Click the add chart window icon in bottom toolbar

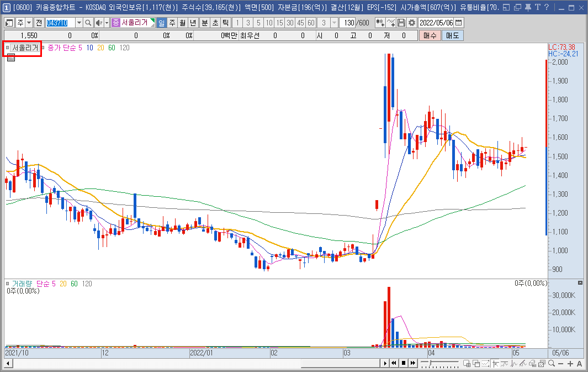tap(467, 363)
